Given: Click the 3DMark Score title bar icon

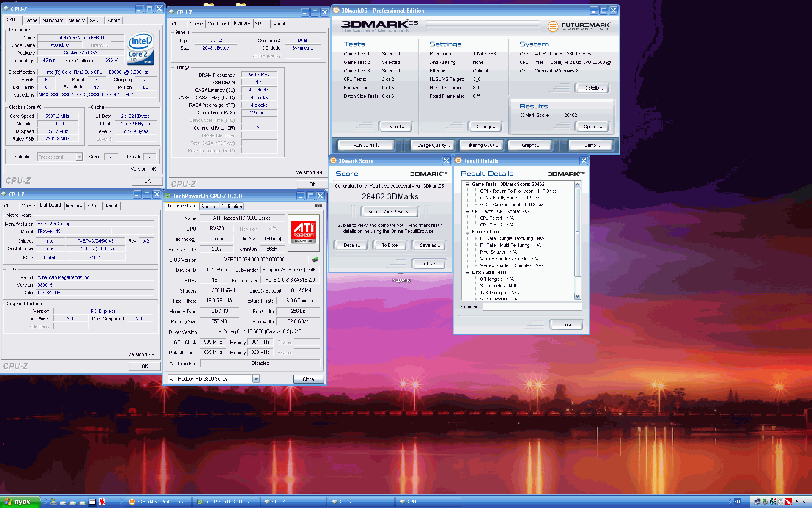Looking at the screenshot, I should (333, 161).
